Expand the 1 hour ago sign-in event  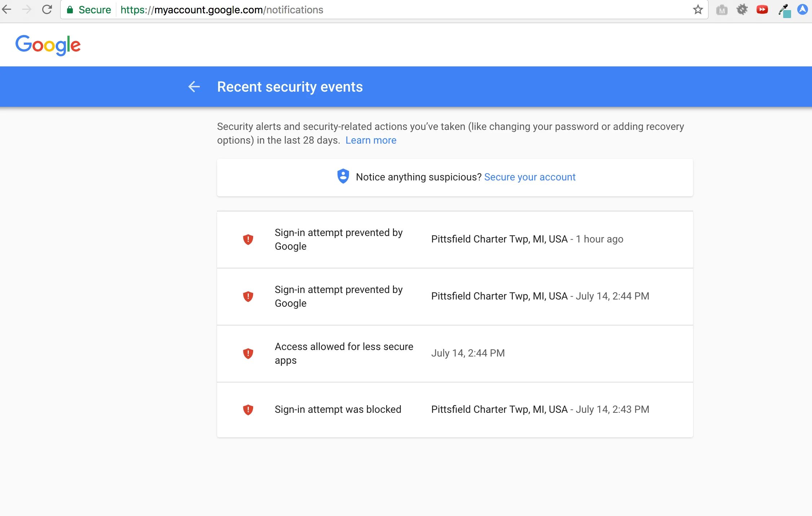[x=454, y=239]
